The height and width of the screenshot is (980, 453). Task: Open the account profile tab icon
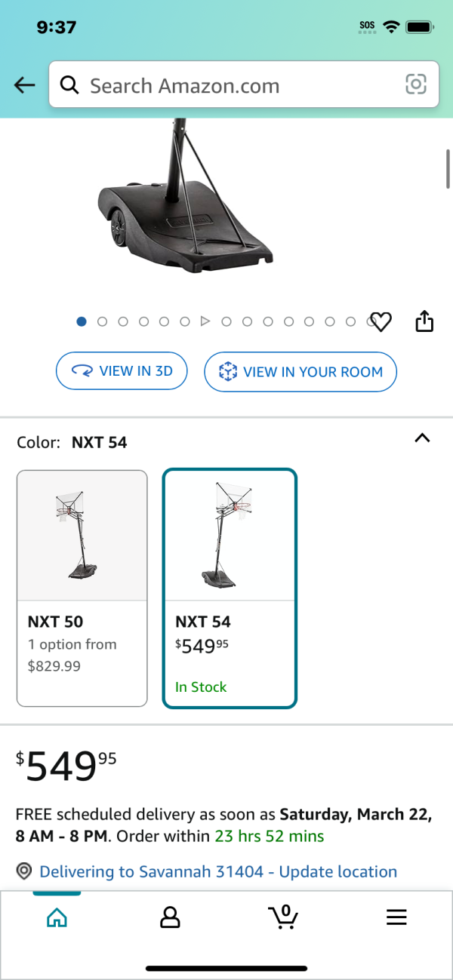pos(170,917)
